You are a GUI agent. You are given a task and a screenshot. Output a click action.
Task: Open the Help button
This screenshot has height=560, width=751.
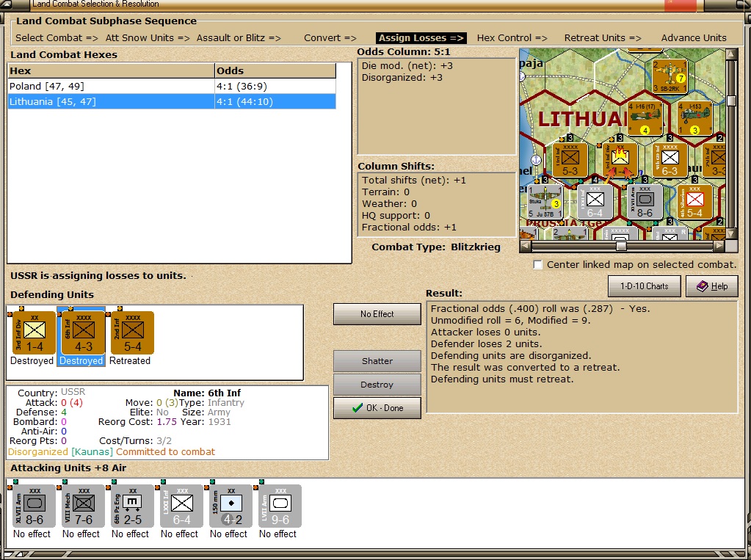(712, 286)
